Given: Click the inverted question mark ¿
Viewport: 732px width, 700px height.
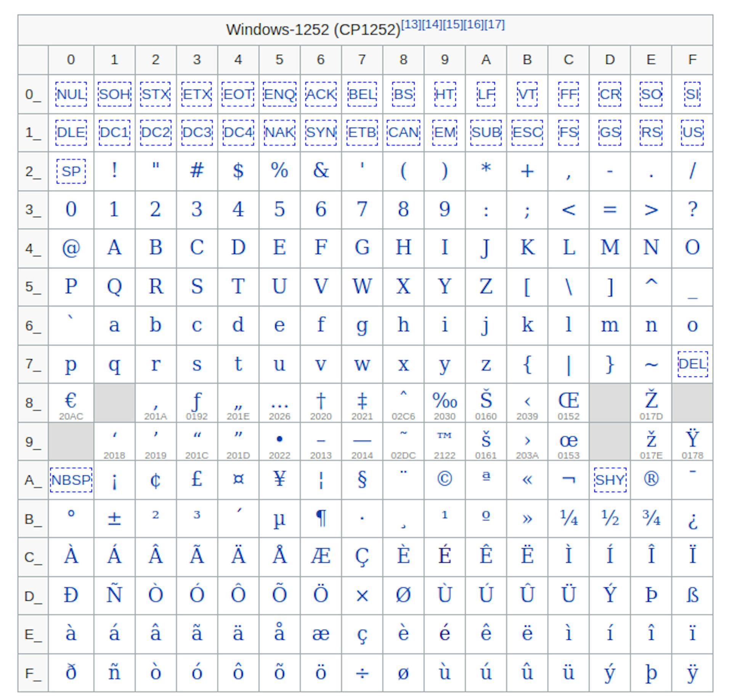Looking at the screenshot, I should point(692,521).
